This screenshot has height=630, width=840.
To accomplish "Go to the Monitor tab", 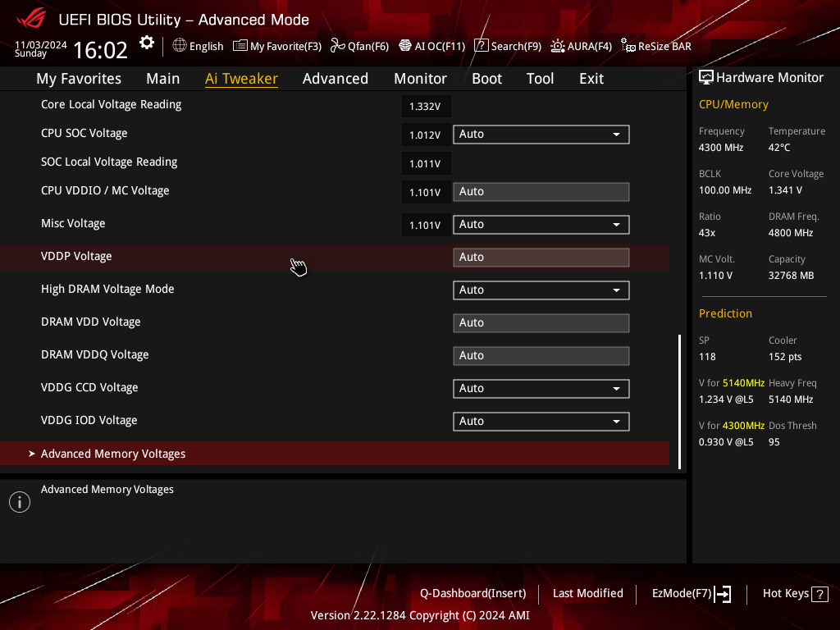I will pos(421,79).
